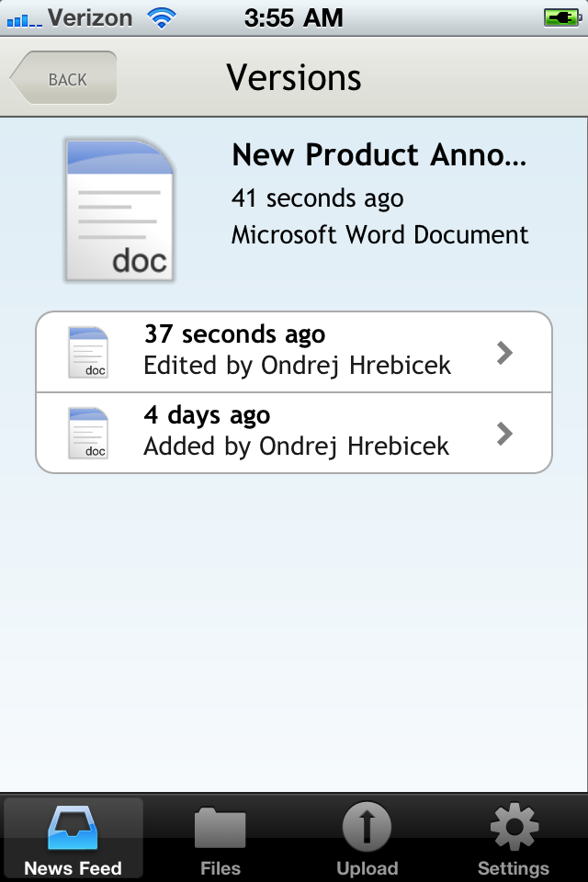Tap the New Product Anno… document title

click(379, 155)
